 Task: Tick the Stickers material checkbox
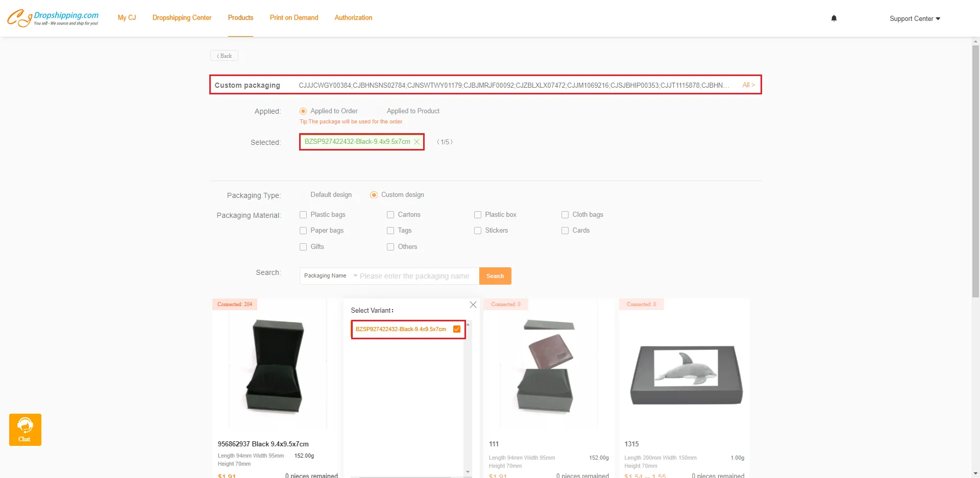tap(478, 231)
